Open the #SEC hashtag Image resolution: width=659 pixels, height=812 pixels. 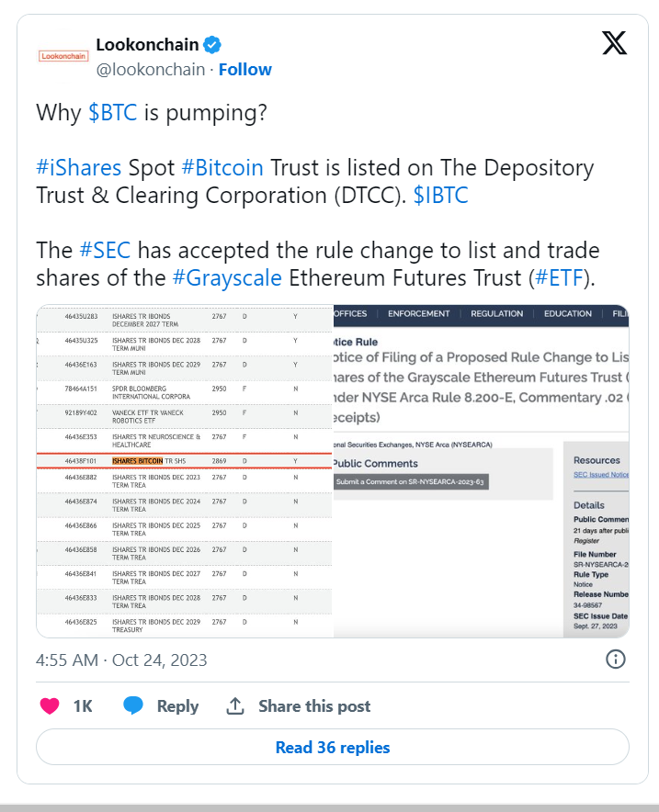click(105, 250)
